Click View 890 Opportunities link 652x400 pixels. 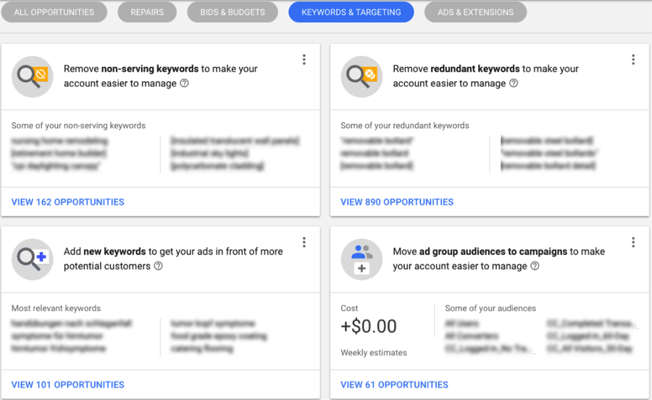[x=397, y=202]
